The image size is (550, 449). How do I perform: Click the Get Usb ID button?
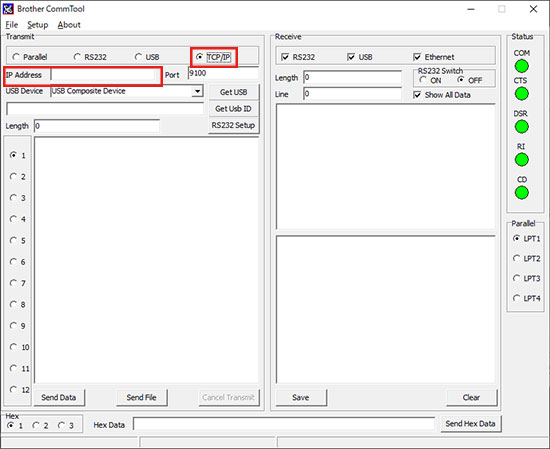pyautogui.click(x=234, y=109)
